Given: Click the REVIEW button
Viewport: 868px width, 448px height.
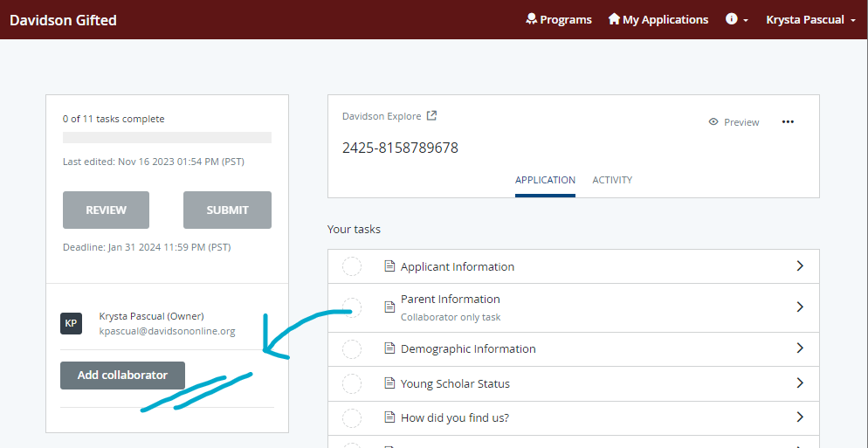Looking at the screenshot, I should click(x=106, y=210).
